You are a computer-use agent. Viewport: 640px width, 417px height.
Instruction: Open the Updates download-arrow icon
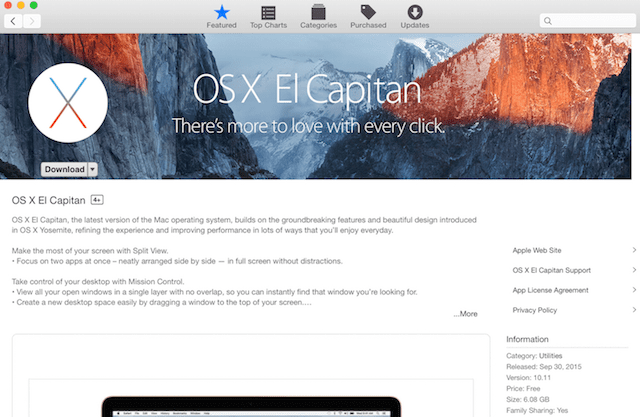415,12
